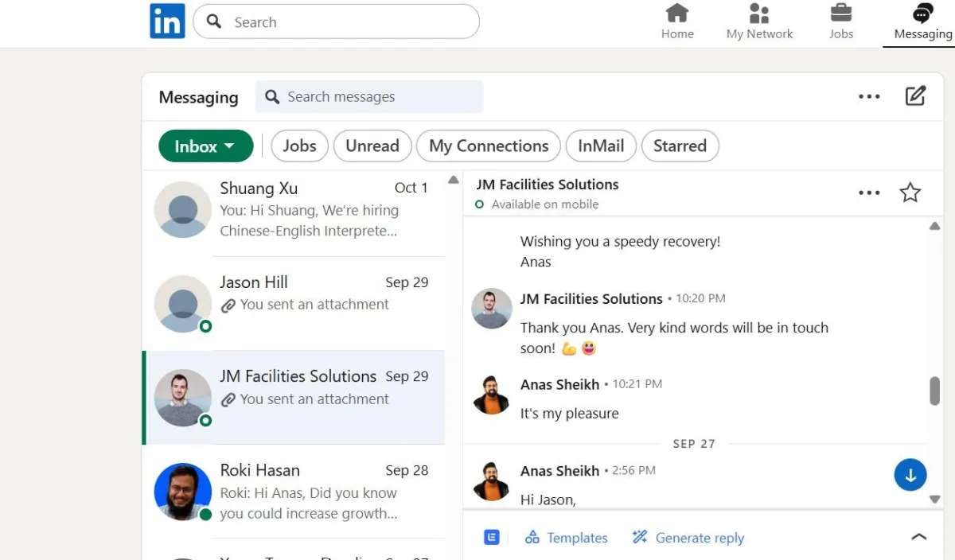Focus the Search messages field

(x=369, y=97)
